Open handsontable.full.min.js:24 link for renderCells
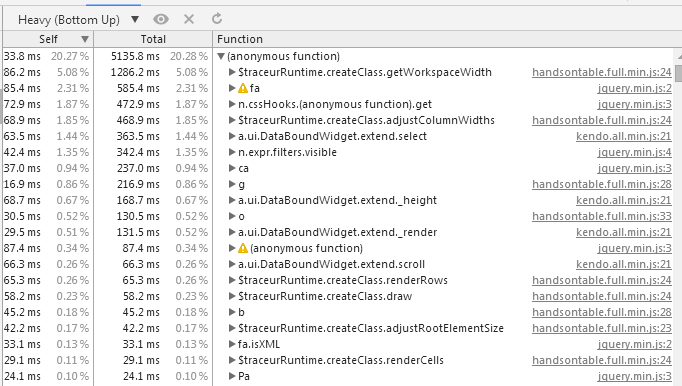The image size is (682, 386). pyautogui.click(x=602, y=360)
